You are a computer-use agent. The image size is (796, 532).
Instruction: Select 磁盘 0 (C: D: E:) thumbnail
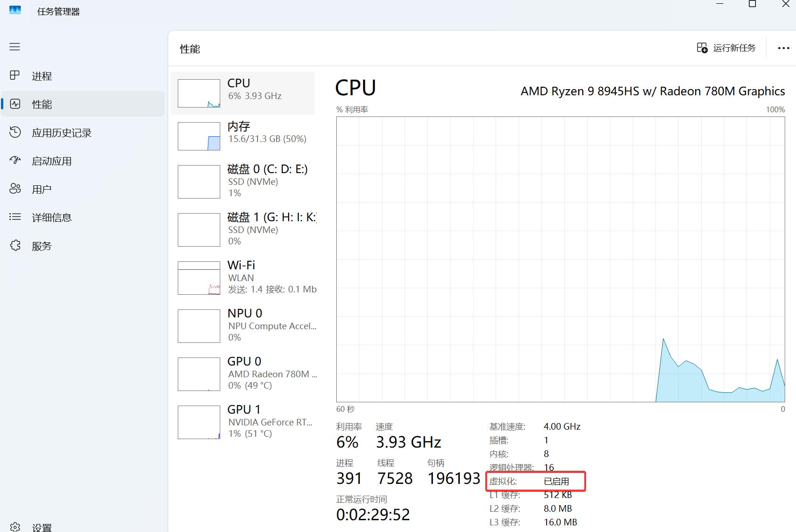coord(199,182)
